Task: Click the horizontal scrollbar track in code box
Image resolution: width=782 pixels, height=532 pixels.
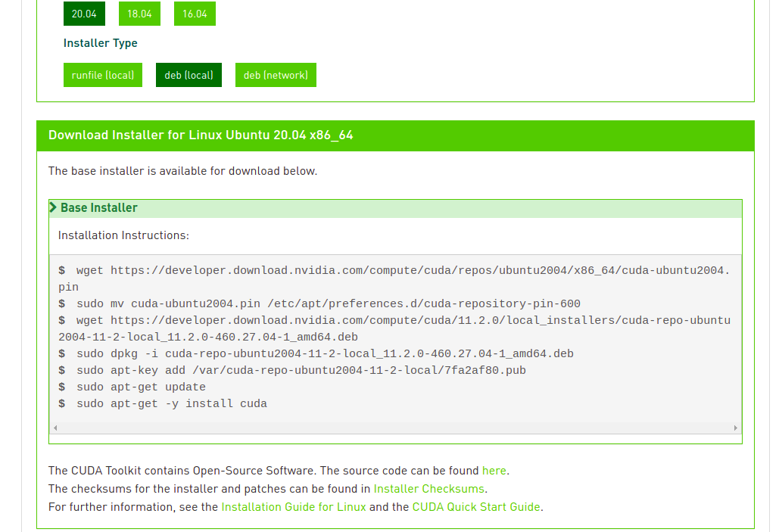Action: (395, 428)
